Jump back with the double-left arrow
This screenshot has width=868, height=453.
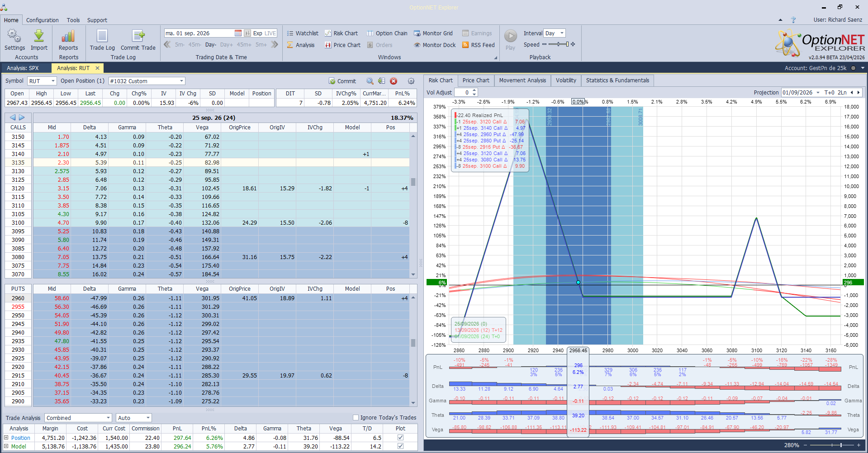tap(167, 44)
